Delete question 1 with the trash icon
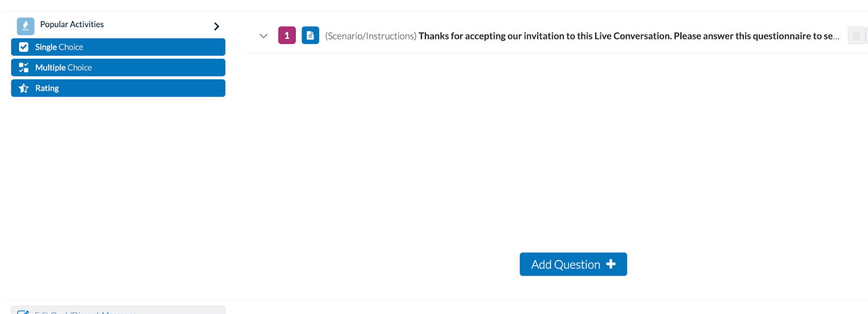 (x=856, y=36)
